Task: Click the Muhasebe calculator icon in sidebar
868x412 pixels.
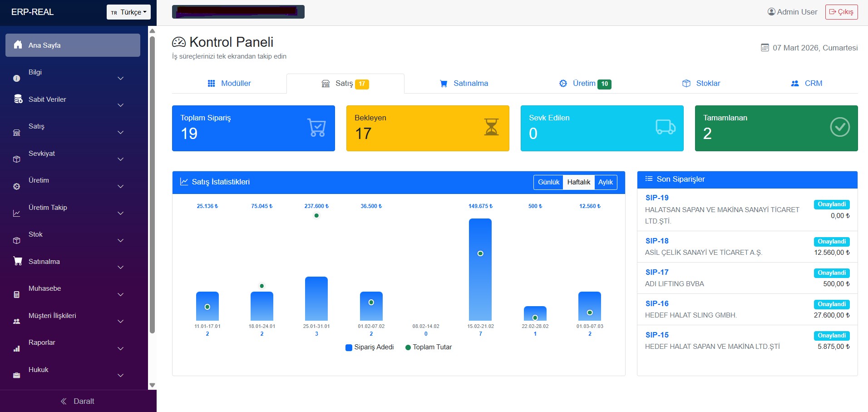Action: click(17, 295)
